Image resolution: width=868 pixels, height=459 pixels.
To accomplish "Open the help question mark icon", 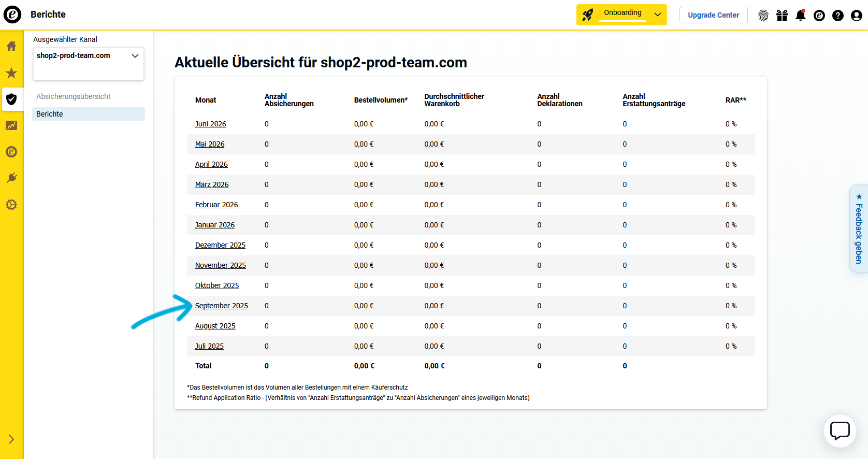I will click(838, 16).
